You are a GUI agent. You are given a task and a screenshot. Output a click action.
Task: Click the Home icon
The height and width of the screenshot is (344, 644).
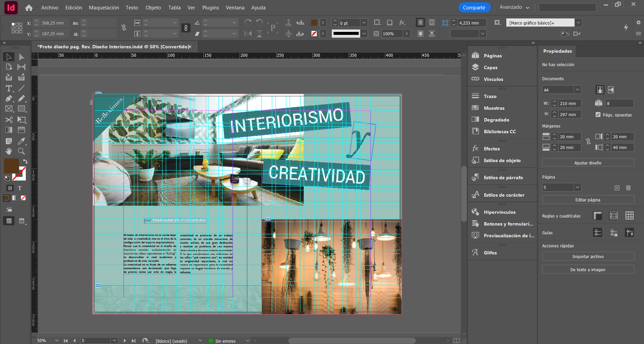click(29, 8)
